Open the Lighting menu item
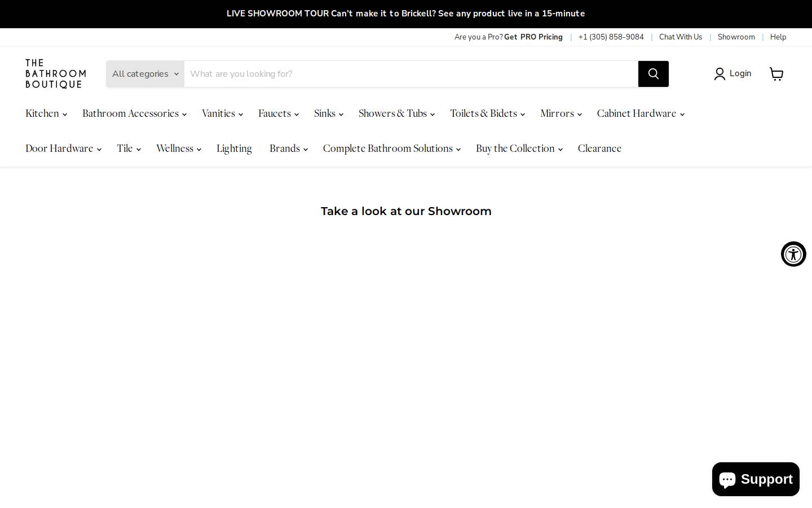 (x=234, y=148)
